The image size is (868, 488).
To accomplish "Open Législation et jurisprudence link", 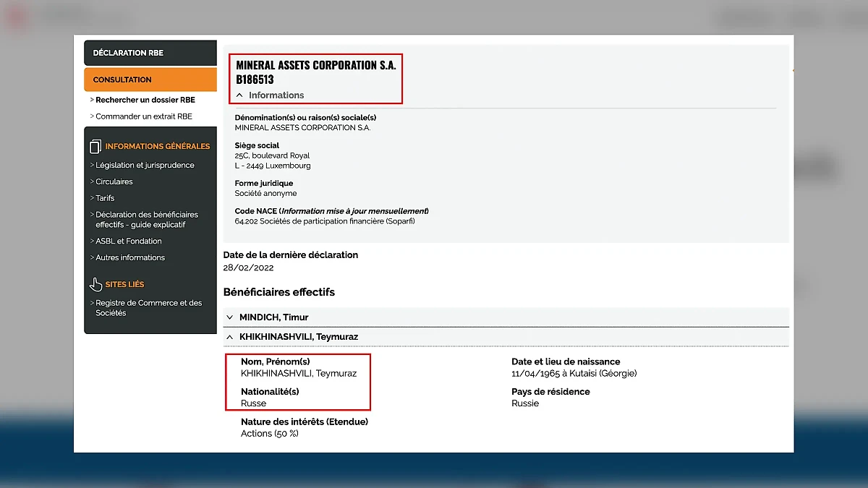I will [145, 165].
